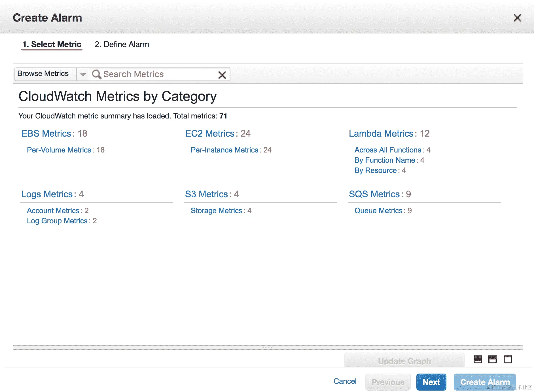View By Resource metrics
The image size is (534, 392).
[376, 170]
